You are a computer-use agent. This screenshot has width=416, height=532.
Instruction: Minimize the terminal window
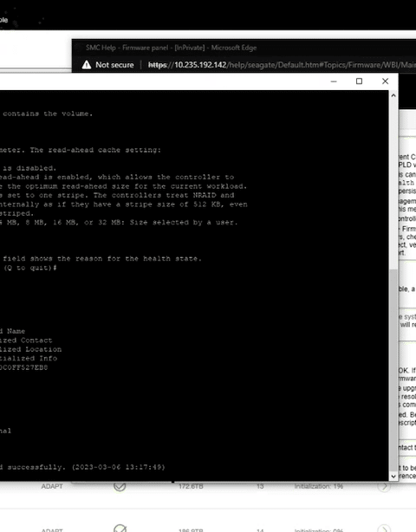[334, 81]
